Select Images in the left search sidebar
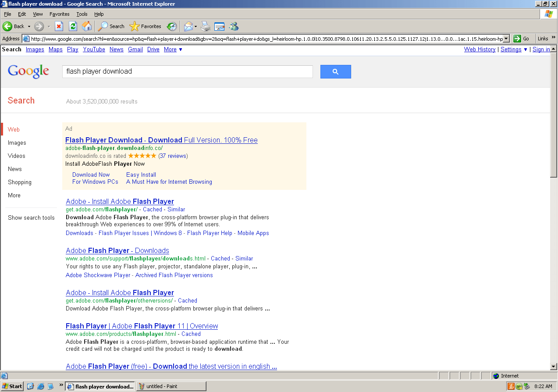The width and height of the screenshot is (558, 392). click(x=17, y=143)
